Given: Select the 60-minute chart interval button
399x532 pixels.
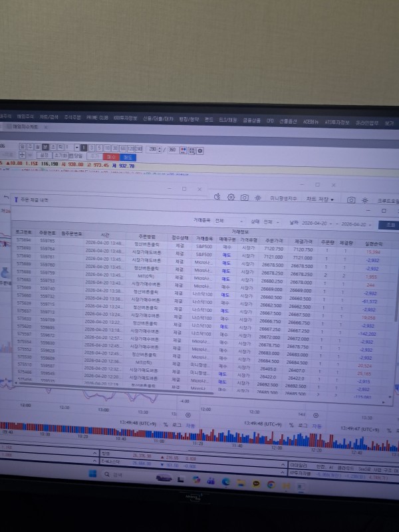Looking at the screenshot, I should 123,149.
